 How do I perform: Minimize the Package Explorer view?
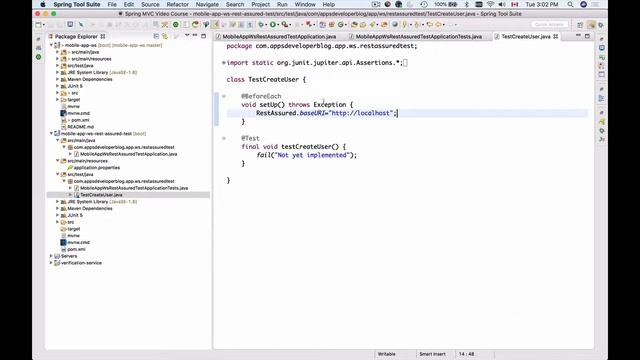pos(195,36)
